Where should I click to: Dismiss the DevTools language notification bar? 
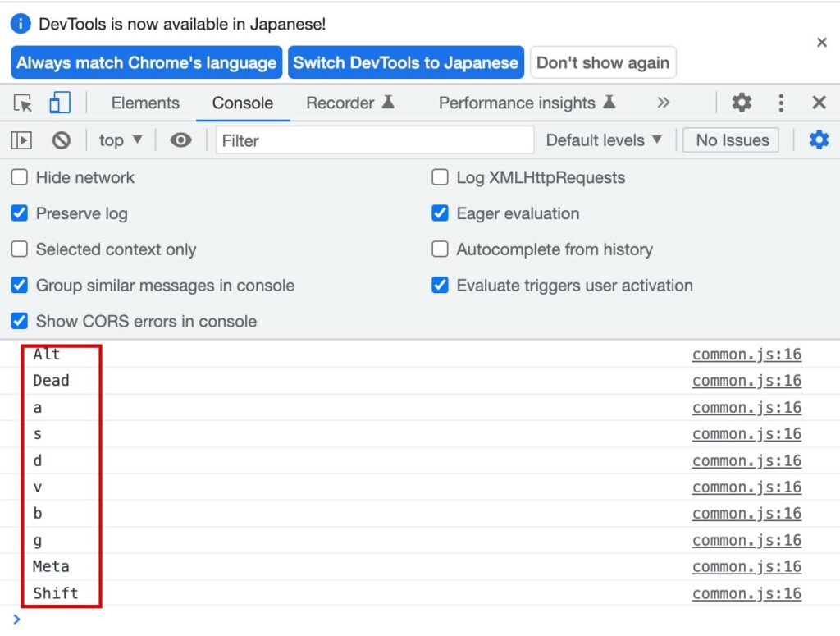821,43
